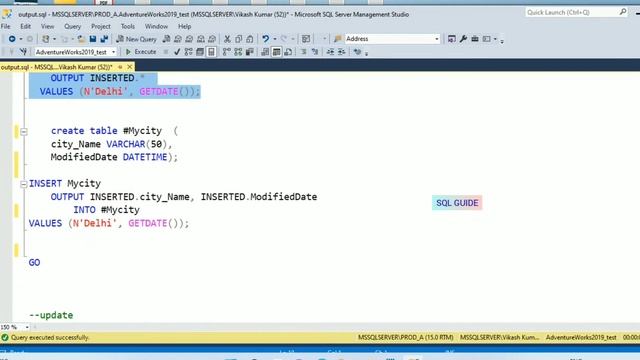Toggle Results to Grid mode
Screen dimensions: 640x360
point(276,52)
